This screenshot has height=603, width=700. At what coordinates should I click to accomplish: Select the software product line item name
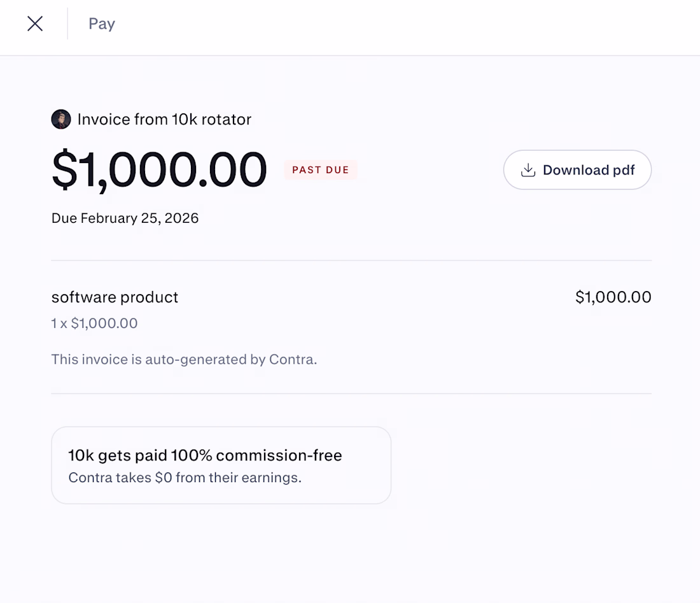point(115,297)
